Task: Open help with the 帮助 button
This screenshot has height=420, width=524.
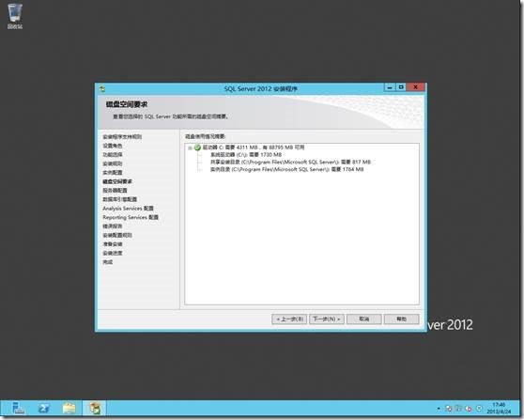Action: click(x=401, y=319)
